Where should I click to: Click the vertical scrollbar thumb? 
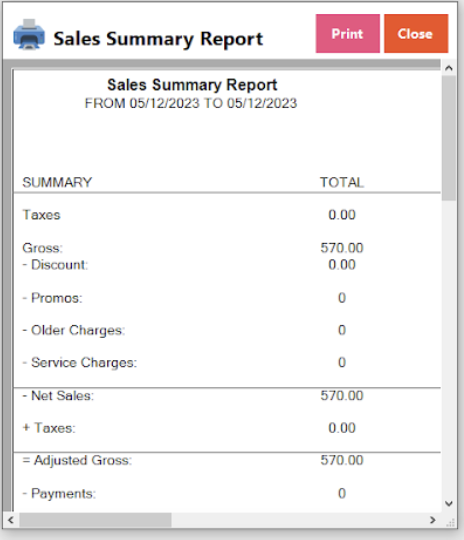pyautogui.click(x=449, y=138)
